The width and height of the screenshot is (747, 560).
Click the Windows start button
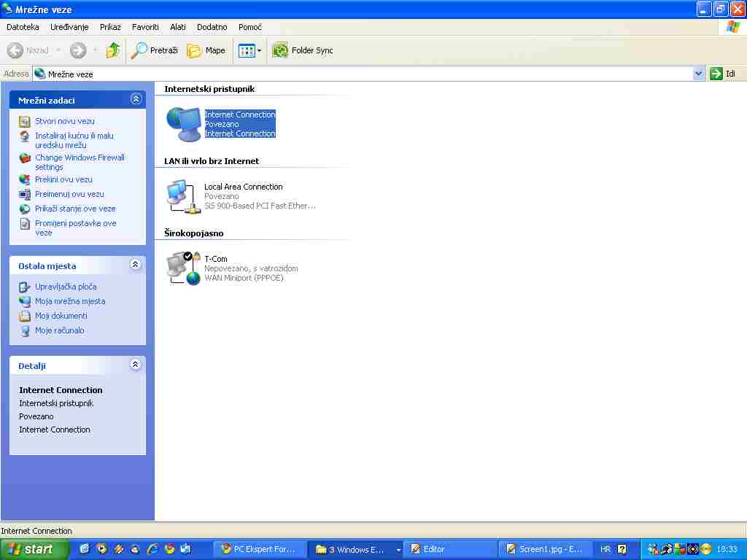click(34, 549)
